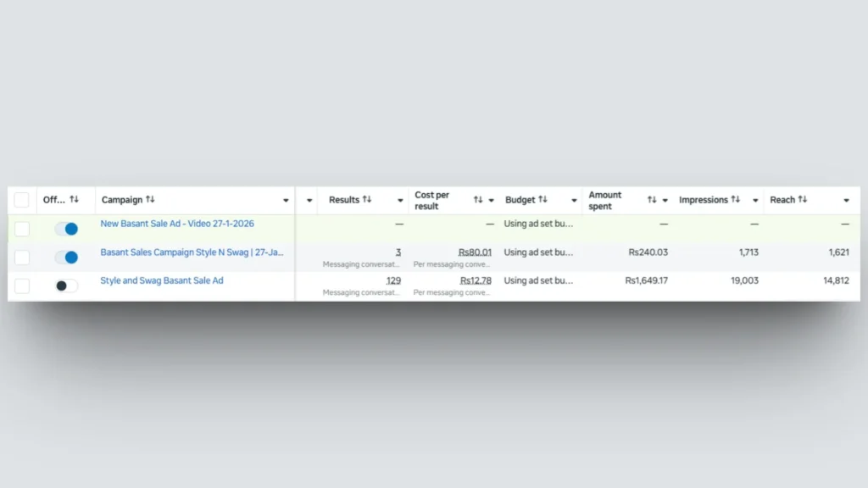Sort by Campaign name arrows icon

click(x=150, y=200)
